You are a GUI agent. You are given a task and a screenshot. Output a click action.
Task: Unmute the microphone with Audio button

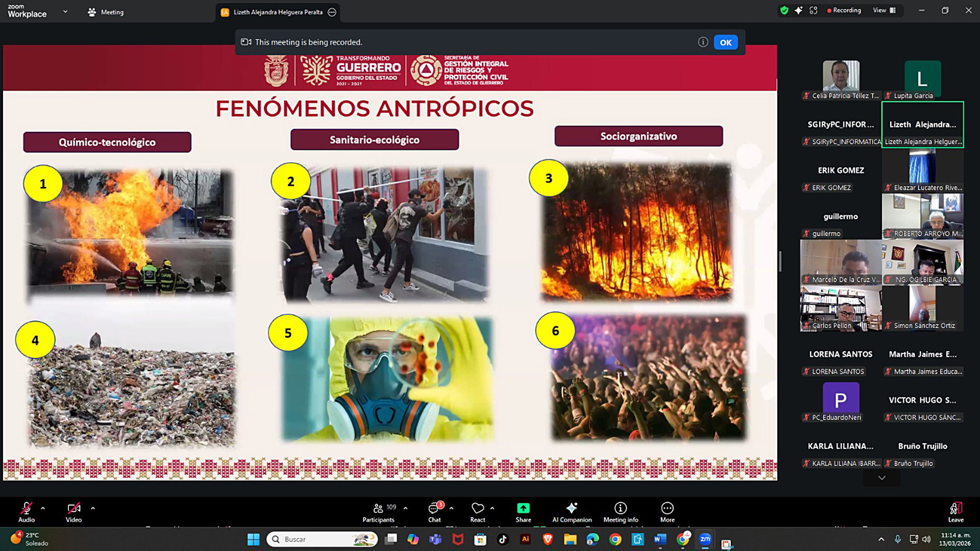point(26,512)
